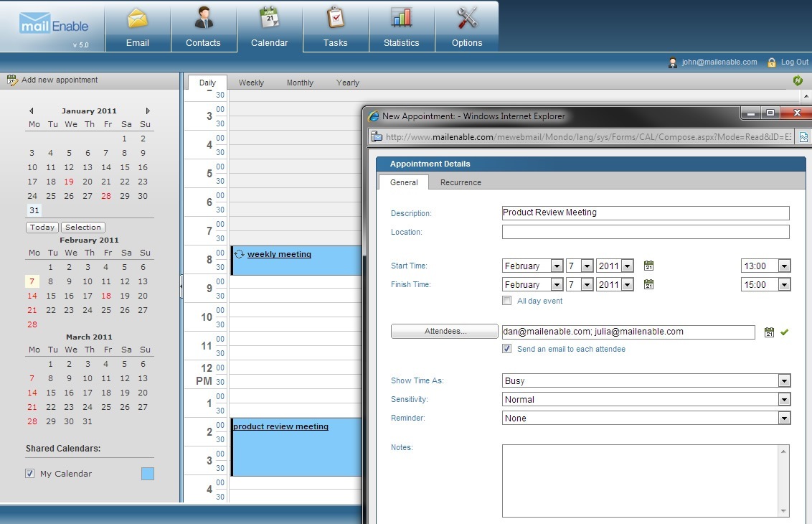Open the Options tools icon
812x524 pixels.
(x=467, y=18)
